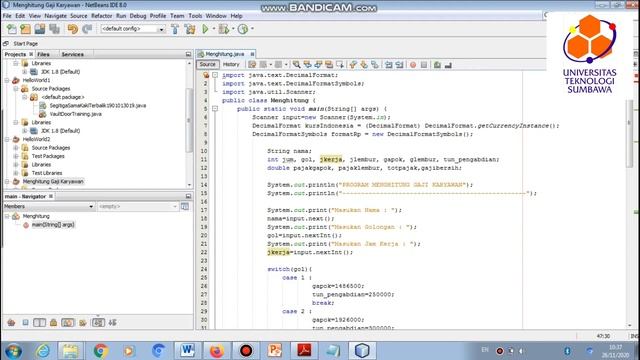Open the default config dropdown
Image resolution: width=640 pixels, height=360 pixels.
click(x=161, y=29)
